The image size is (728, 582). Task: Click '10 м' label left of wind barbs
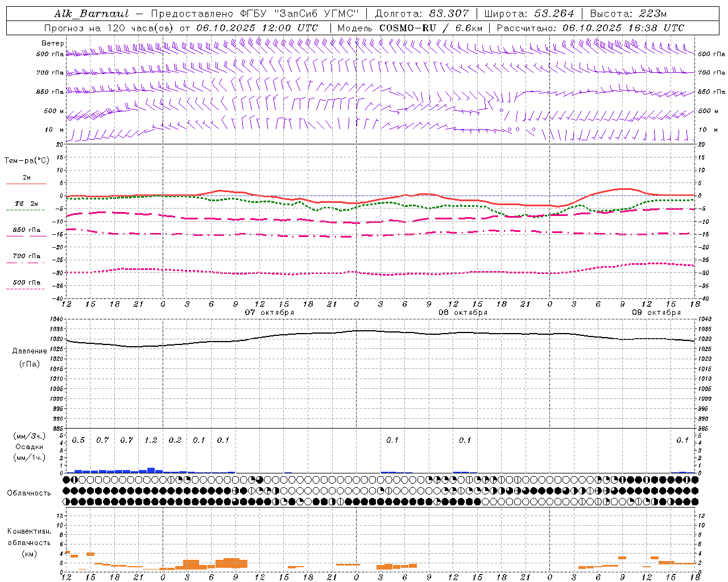(x=55, y=130)
